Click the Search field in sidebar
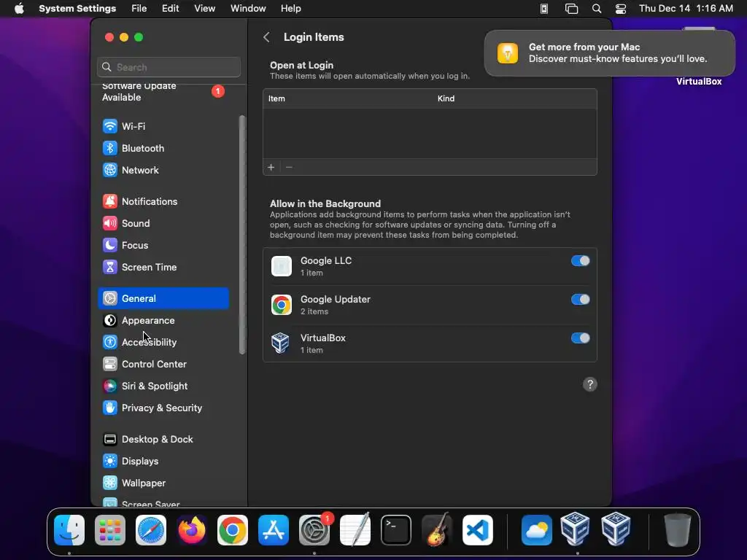Screen dimensions: 747x560 click(x=169, y=67)
